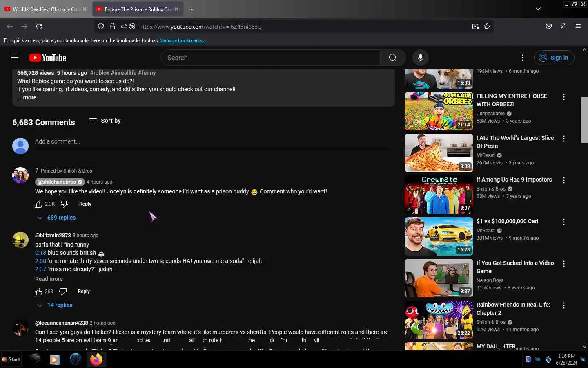Open I Ate World's Largest Pizza thumbnail
Screen dimensions: 588x368
(x=439, y=153)
